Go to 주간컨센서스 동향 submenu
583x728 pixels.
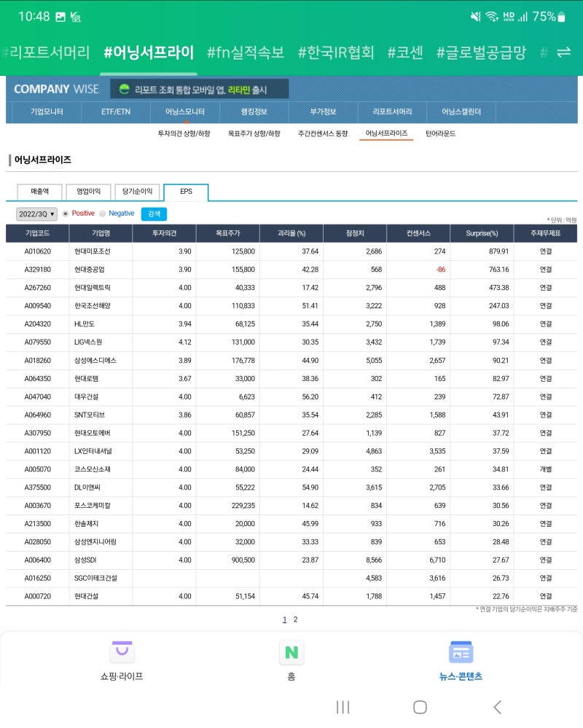(x=323, y=133)
